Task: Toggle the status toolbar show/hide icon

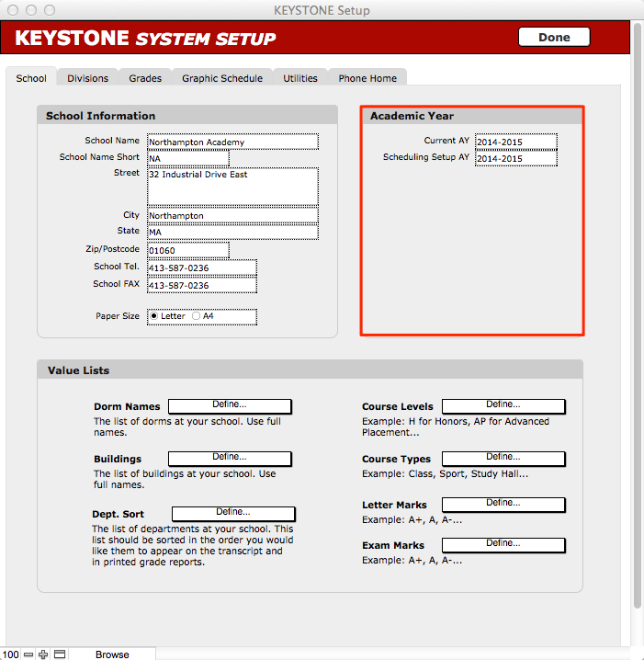Action: 60,654
